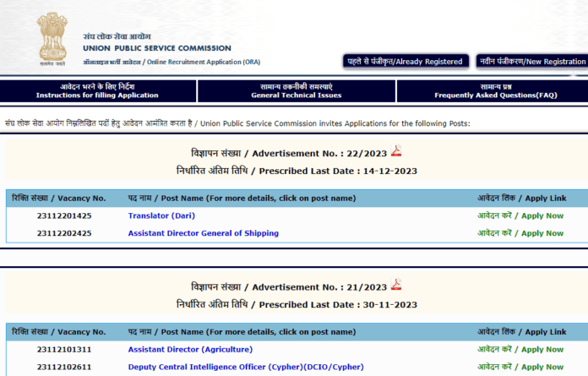This screenshot has height=376, width=588.
Task: Open the Translator (Dari) post details
Action: (x=161, y=216)
